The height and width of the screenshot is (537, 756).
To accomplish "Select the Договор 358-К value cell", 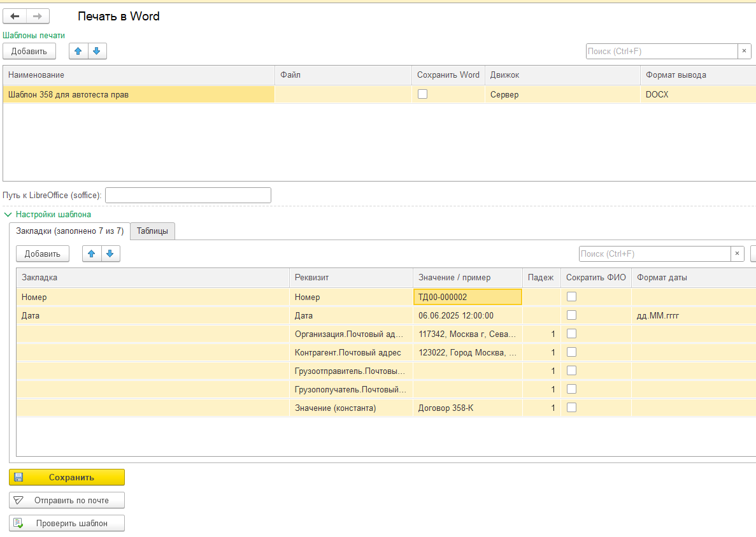I will click(x=467, y=408).
